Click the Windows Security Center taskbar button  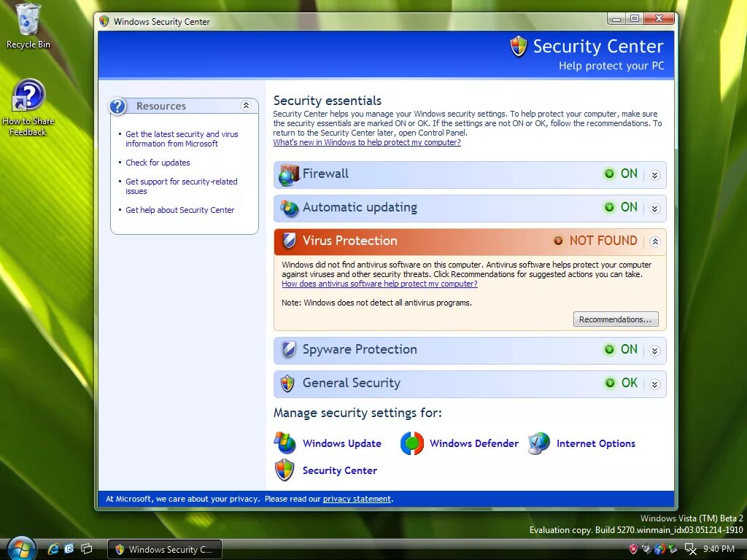tap(165, 549)
